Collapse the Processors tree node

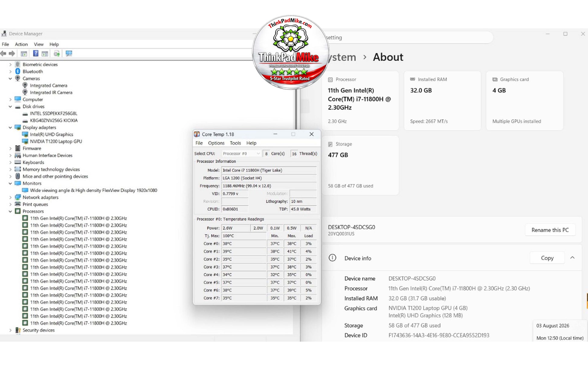tap(10, 211)
